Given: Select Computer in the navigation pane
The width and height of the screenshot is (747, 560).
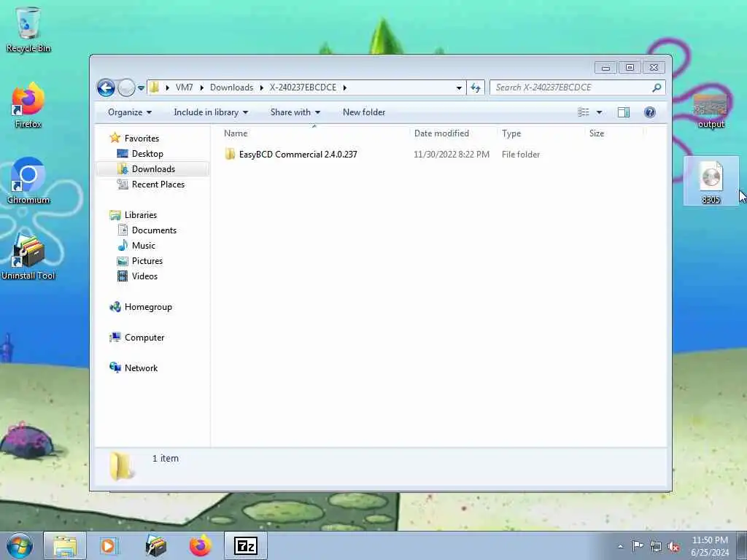Looking at the screenshot, I should coord(144,337).
